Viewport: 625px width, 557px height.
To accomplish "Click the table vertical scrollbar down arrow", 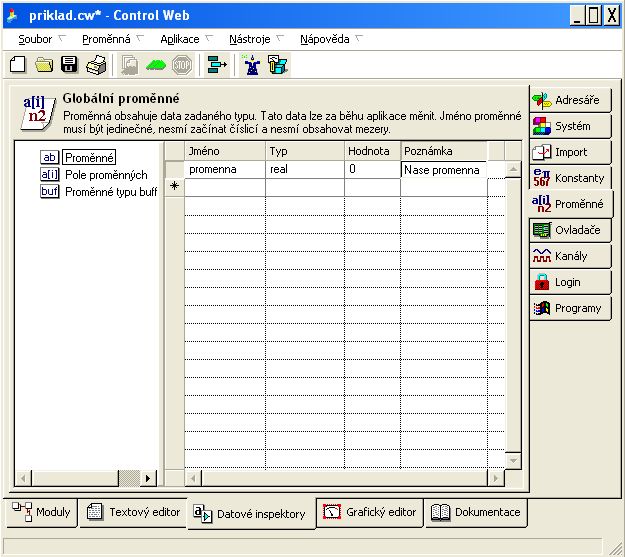I will click(x=513, y=461).
